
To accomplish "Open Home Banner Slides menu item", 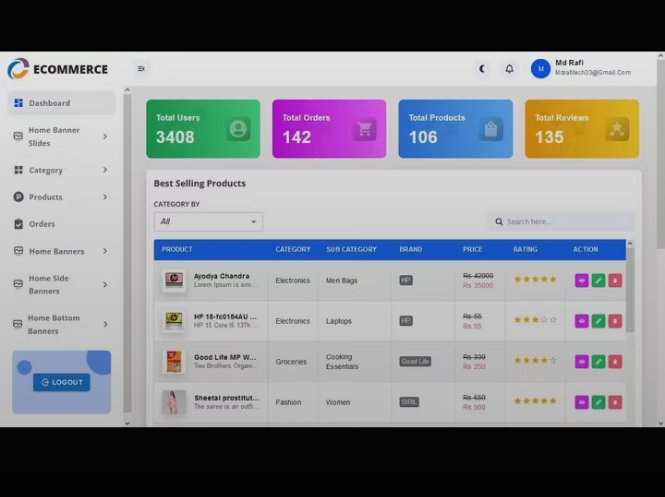I will (x=61, y=137).
